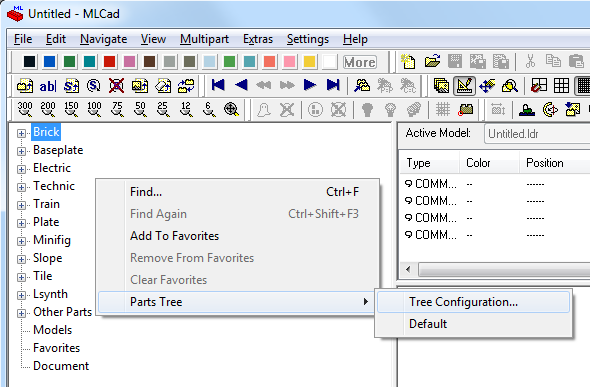Pick the red color swatch
The height and width of the screenshot is (387, 590).
point(109,62)
